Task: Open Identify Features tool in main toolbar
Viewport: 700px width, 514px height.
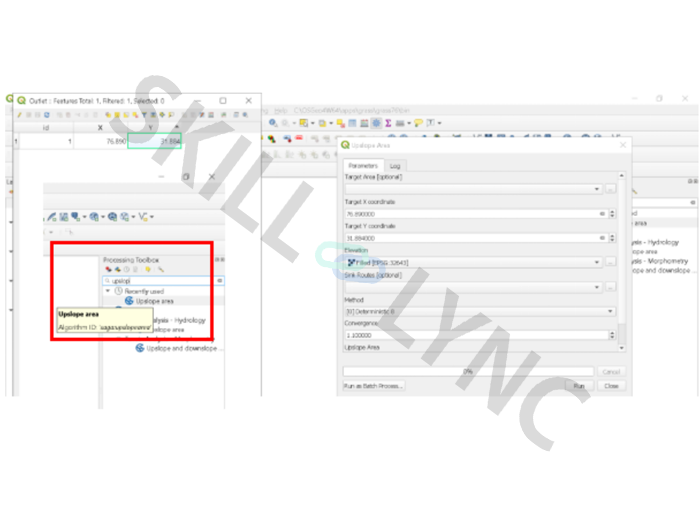Action: click(273, 123)
